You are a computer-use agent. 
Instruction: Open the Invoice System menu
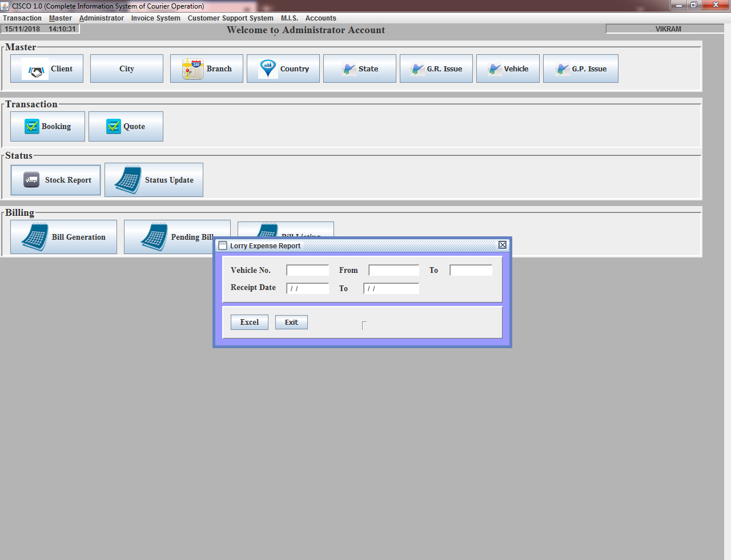click(155, 18)
